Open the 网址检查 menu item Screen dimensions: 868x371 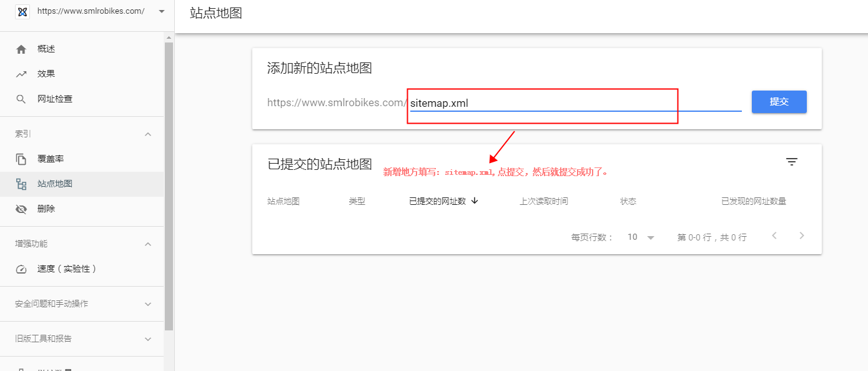(x=55, y=99)
